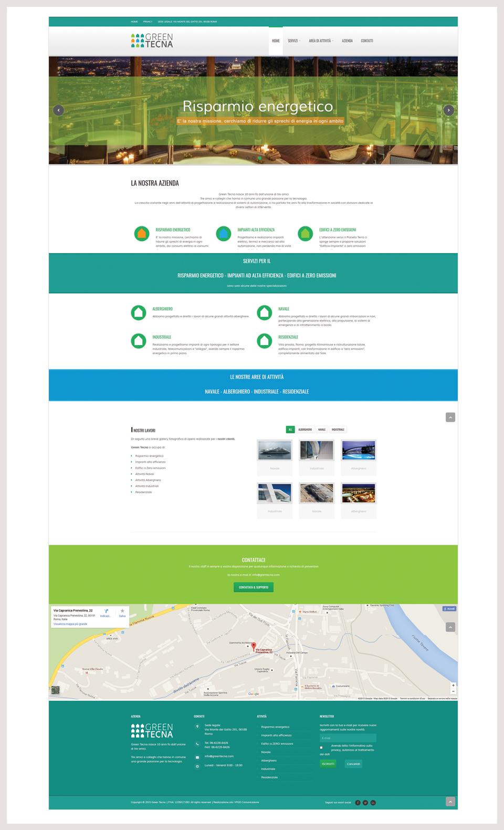The width and height of the screenshot is (504, 830).
Task: Open the Contatti nav item
Action: pos(367,40)
